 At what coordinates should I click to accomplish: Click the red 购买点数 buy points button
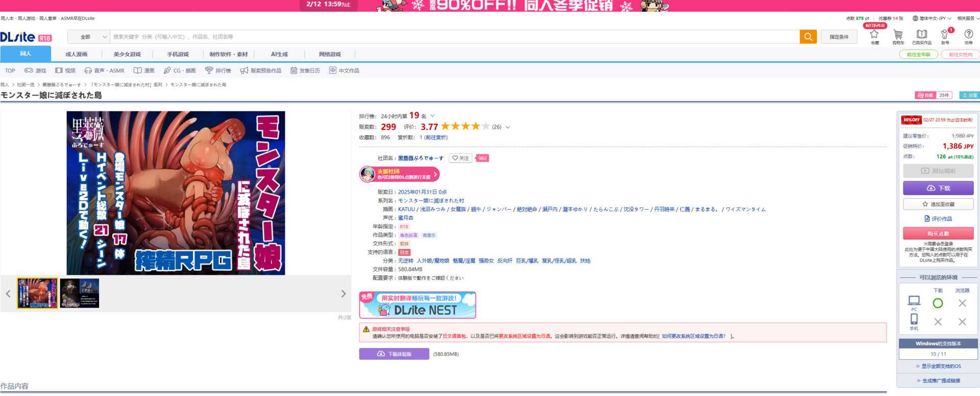tap(938, 234)
